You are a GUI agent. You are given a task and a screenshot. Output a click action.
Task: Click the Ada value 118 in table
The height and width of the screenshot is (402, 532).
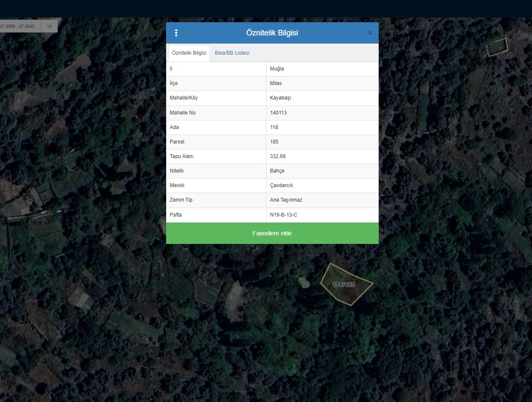pos(274,127)
